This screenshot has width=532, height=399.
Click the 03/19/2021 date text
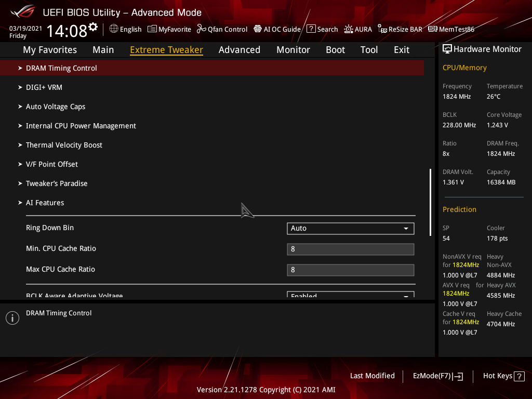coord(26,29)
